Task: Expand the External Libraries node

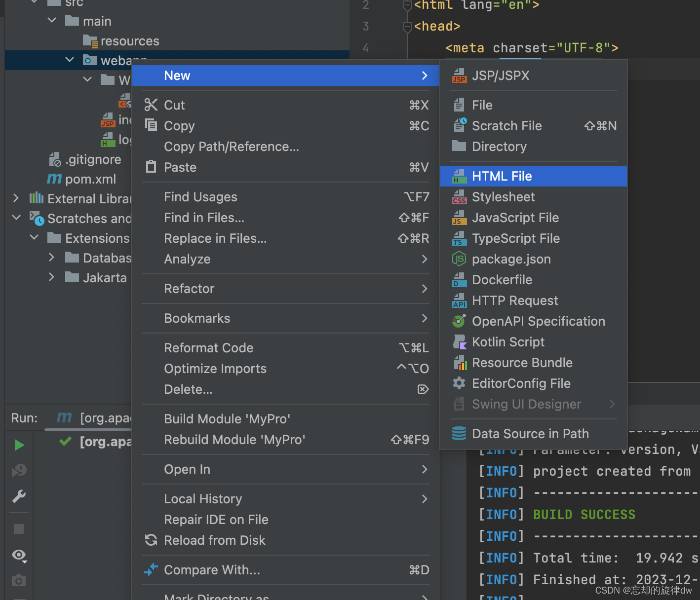Action: (x=16, y=198)
